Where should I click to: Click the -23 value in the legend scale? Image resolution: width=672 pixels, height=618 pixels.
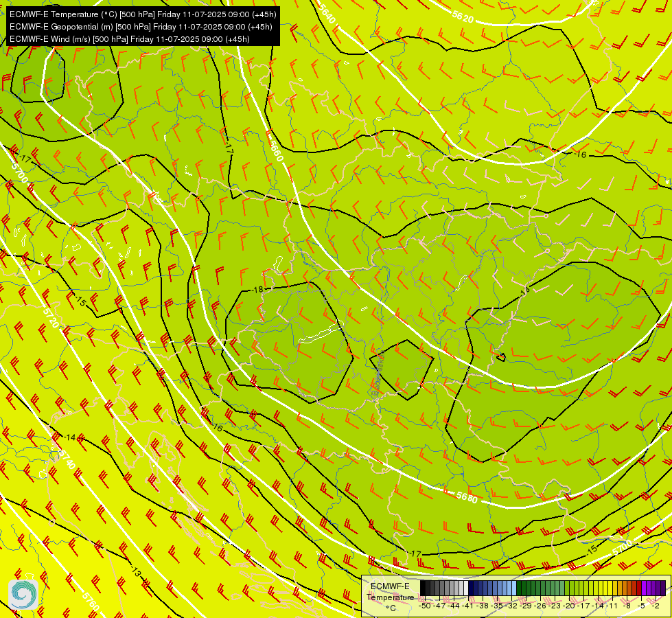[555, 606]
